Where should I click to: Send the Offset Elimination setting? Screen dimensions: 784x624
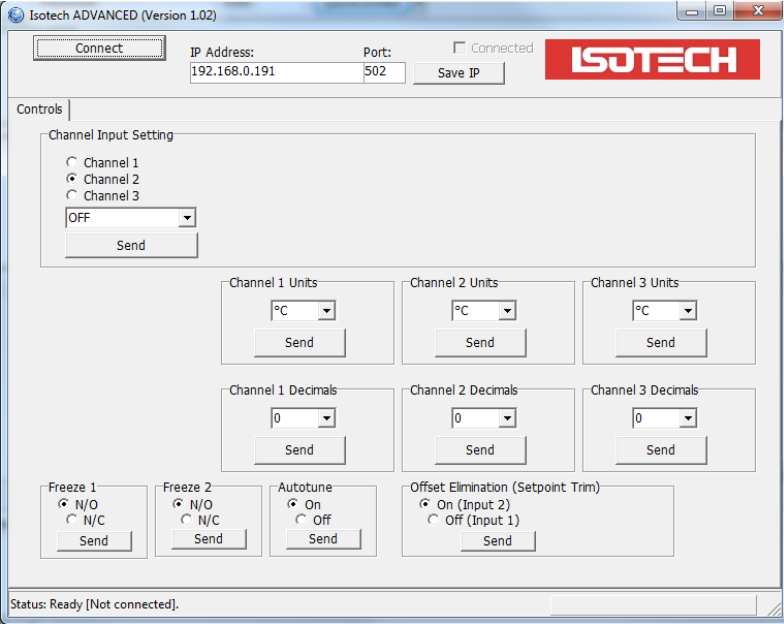pos(498,541)
